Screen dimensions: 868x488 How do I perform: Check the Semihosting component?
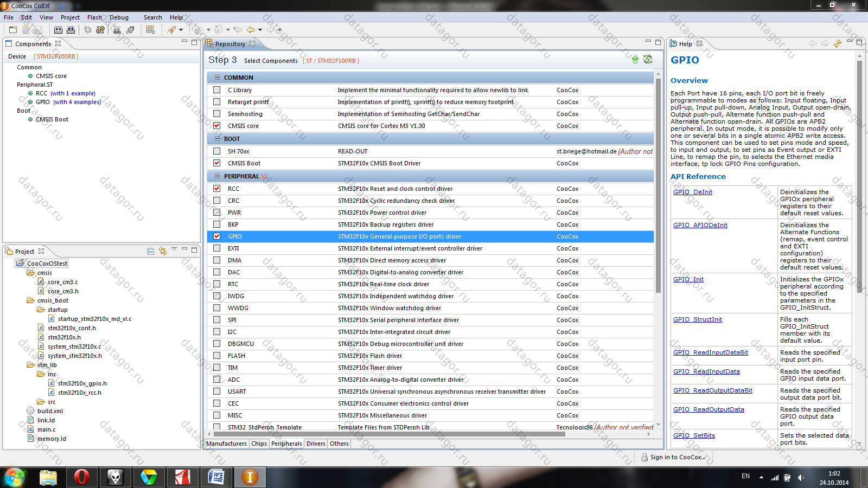click(x=217, y=114)
